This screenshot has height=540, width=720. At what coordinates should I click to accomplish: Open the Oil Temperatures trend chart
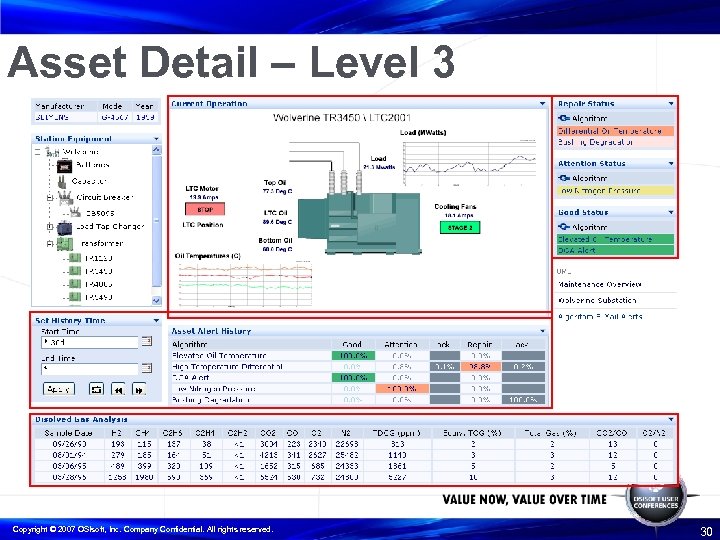click(245, 284)
